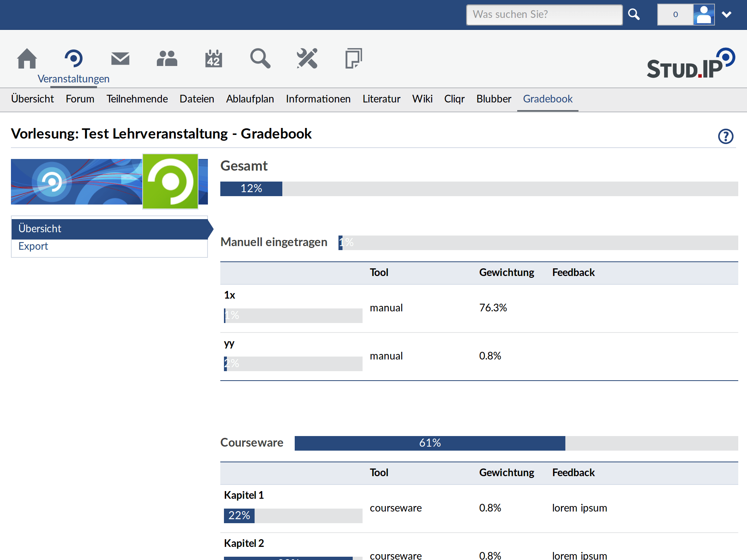The width and height of the screenshot is (747, 560).
Task: Click the green course avatar thumbnail
Action: click(170, 181)
